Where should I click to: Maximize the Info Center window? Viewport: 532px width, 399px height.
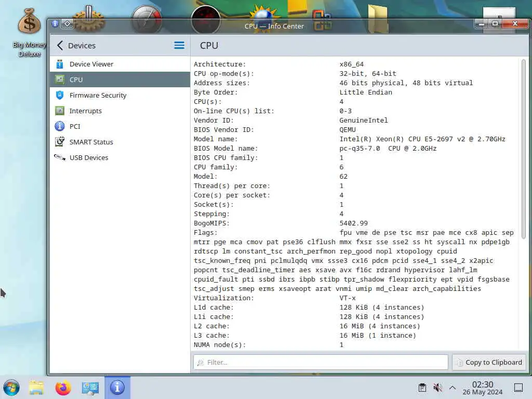pyautogui.click(x=495, y=23)
